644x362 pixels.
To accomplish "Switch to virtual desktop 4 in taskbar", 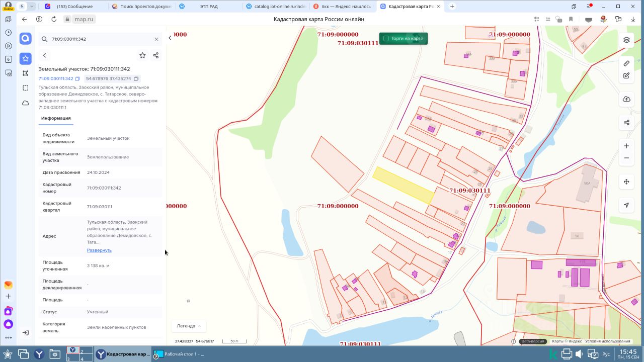I will pos(86,358).
